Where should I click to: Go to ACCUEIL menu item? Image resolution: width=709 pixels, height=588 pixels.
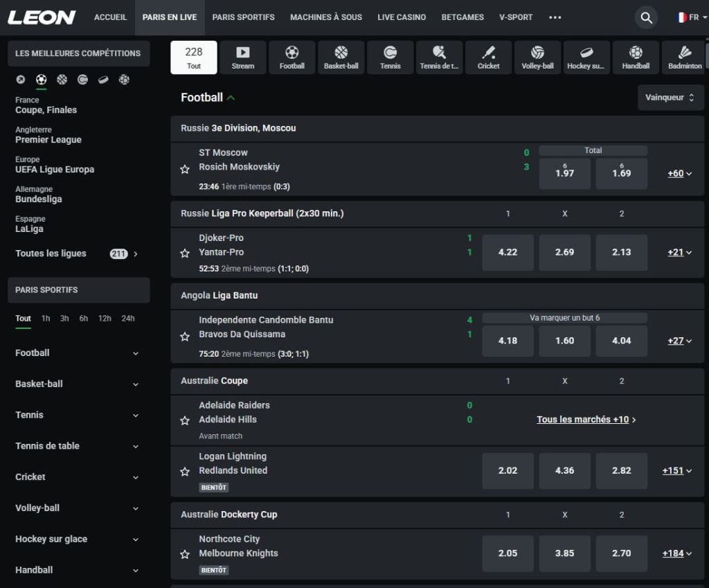tap(110, 17)
